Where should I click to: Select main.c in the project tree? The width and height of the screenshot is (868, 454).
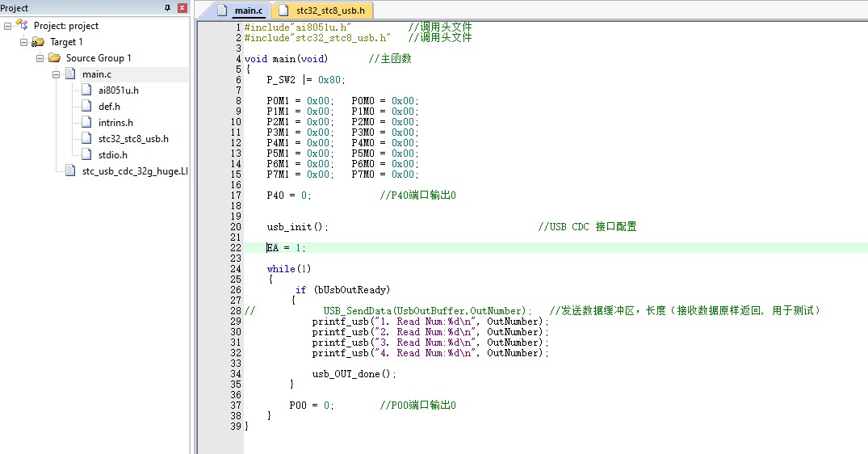(x=97, y=74)
